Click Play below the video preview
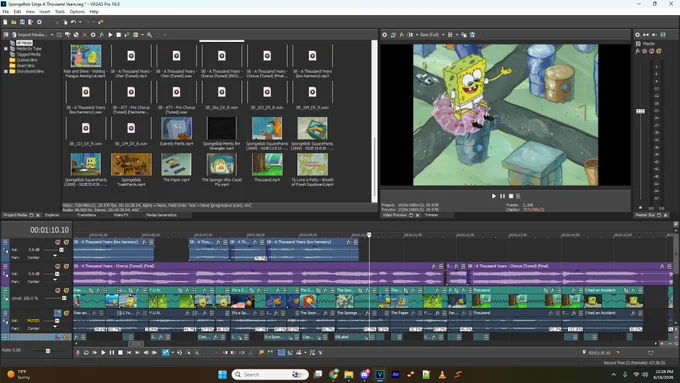The image size is (680, 383). pyautogui.click(x=494, y=196)
